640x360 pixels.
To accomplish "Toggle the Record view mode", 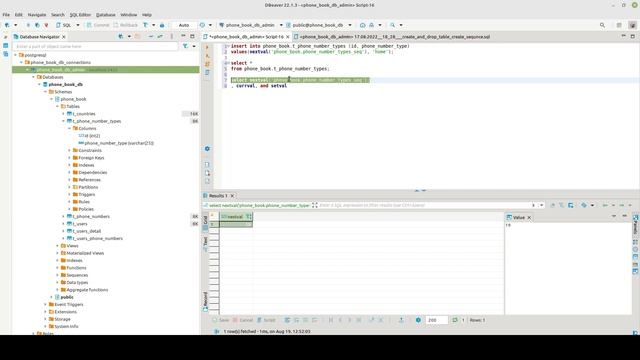I will (x=205, y=302).
